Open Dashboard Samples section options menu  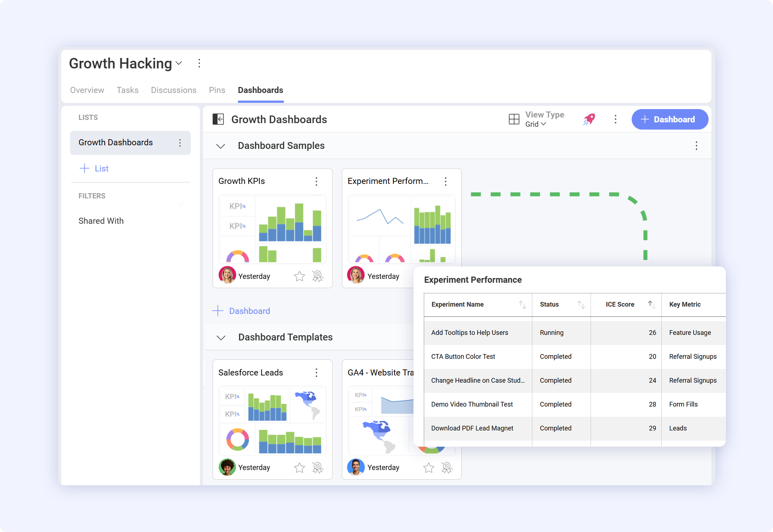pos(697,146)
